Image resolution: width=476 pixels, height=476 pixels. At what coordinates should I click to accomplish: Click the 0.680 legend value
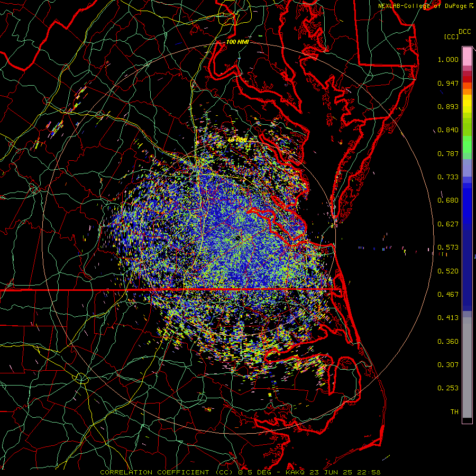tap(448, 200)
